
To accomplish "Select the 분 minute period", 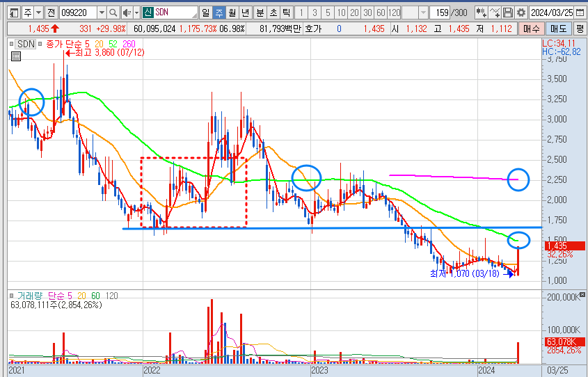I will pos(260,13).
